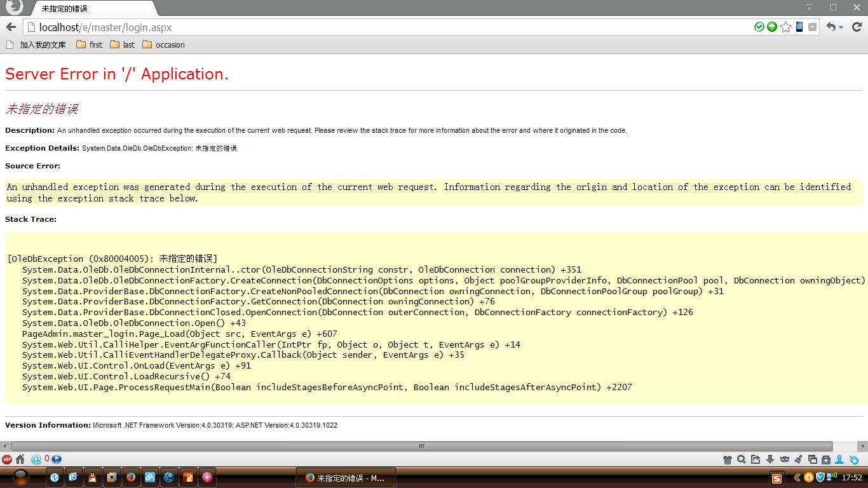
Task: Open the downloads arrow icon
Action: (x=770, y=459)
